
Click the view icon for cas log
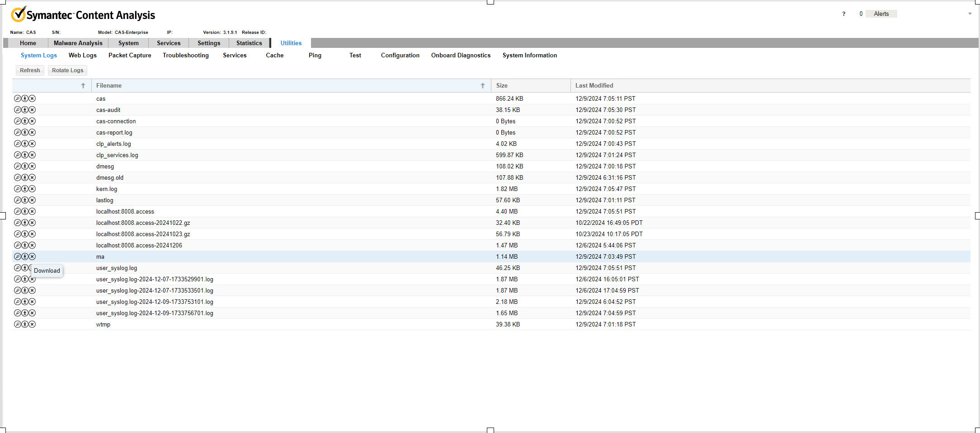tap(17, 98)
